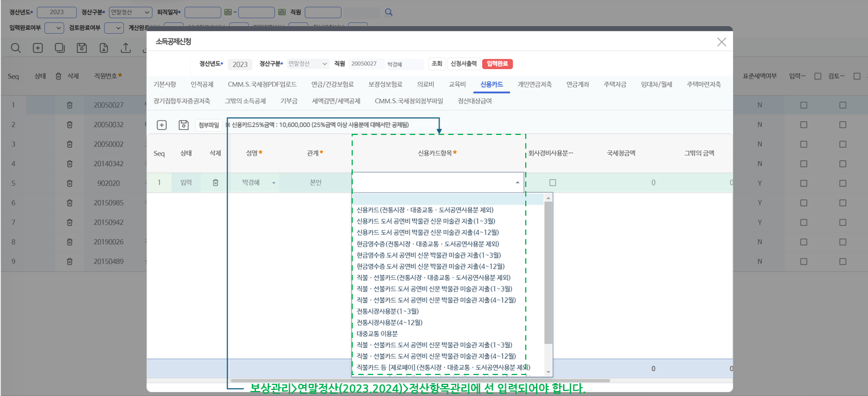Click the save disk icon in background toolbar
Screen dimensions: 868x396
(82, 48)
